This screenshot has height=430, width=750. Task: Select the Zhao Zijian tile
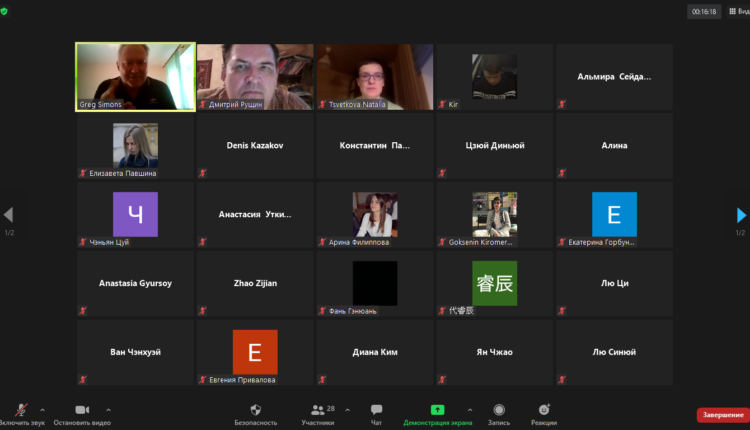(x=255, y=283)
